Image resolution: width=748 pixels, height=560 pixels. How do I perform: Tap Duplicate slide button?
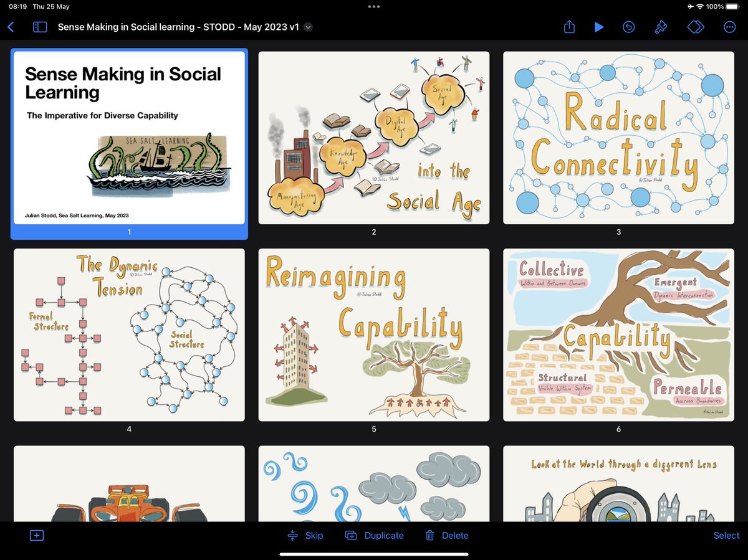tap(374, 536)
